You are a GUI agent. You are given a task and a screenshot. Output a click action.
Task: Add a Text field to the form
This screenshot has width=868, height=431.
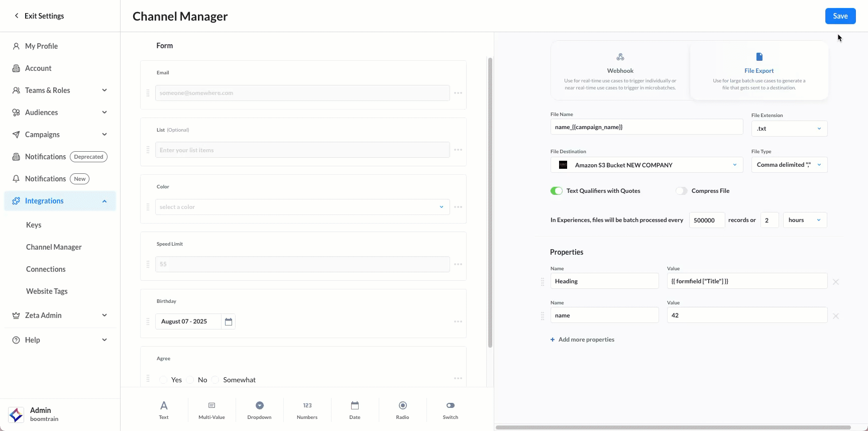pyautogui.click(x=164, y=410)
